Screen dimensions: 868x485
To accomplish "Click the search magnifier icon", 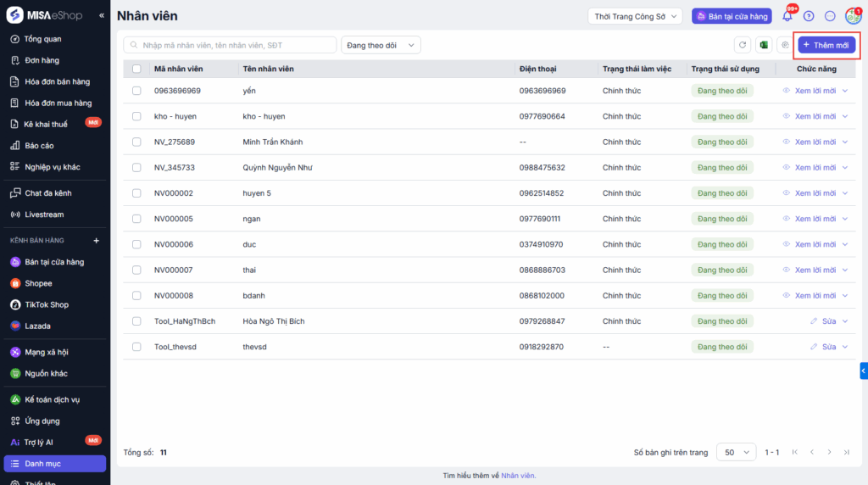I will (134, 45).
